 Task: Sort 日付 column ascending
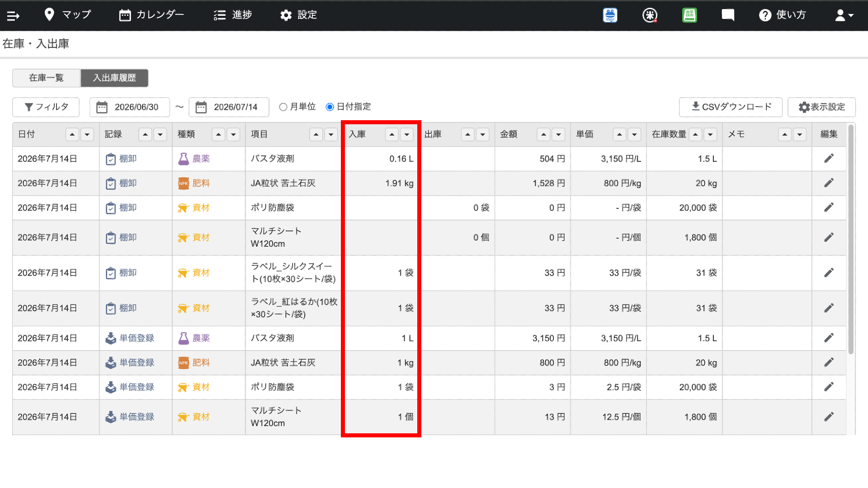click(x=72, y=135)
